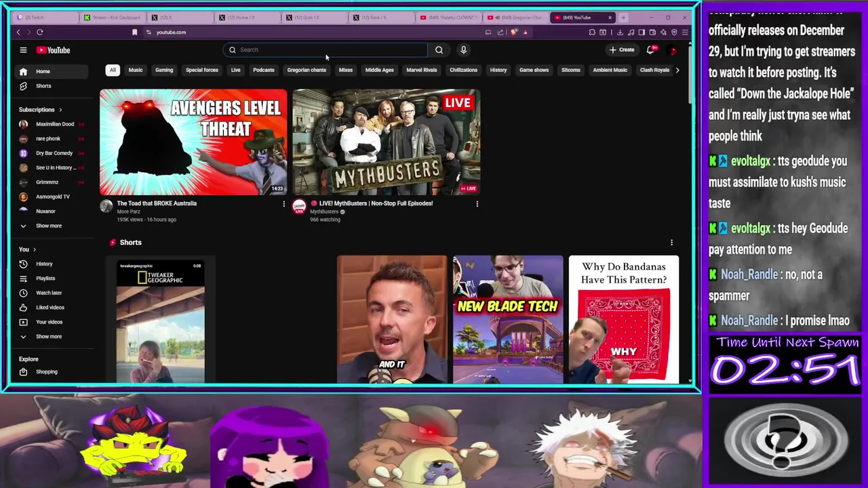Screen dimensions: 868x488
Task: Click the YouTube logo
Action: tap(54, 50)
